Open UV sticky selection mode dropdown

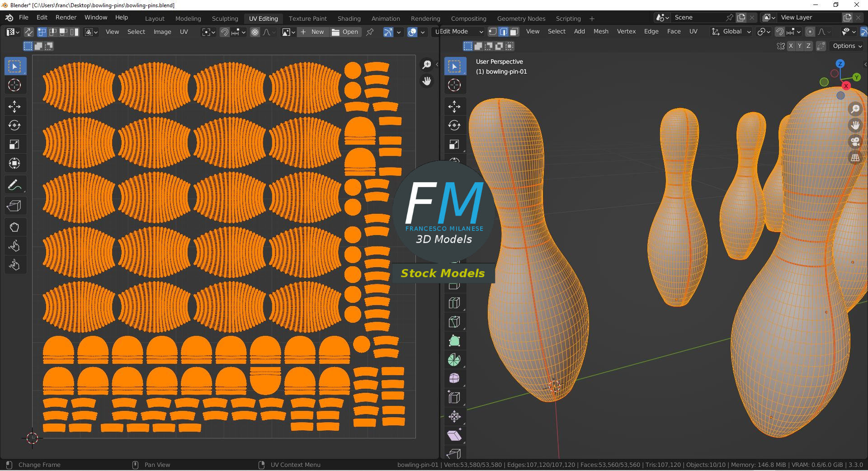point(91,32)
